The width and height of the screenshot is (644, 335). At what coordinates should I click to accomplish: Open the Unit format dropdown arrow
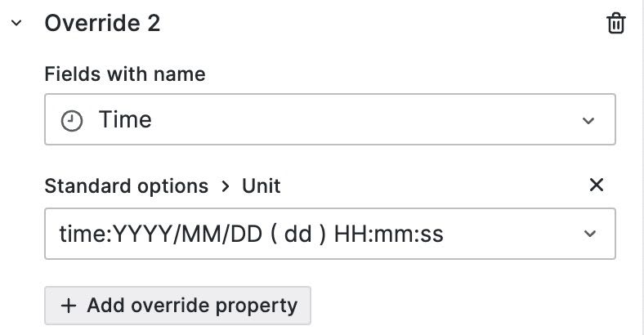588,235
